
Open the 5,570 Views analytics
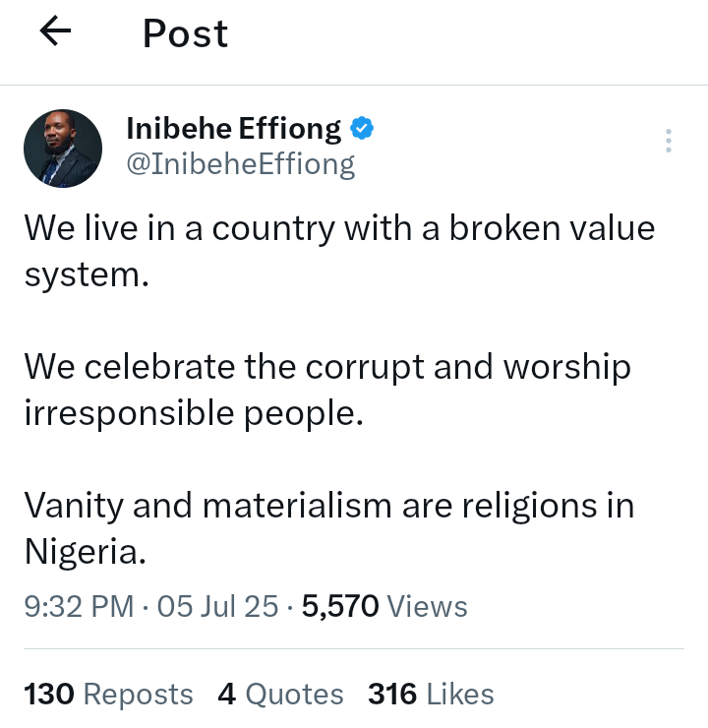click(x=384, y=606)
